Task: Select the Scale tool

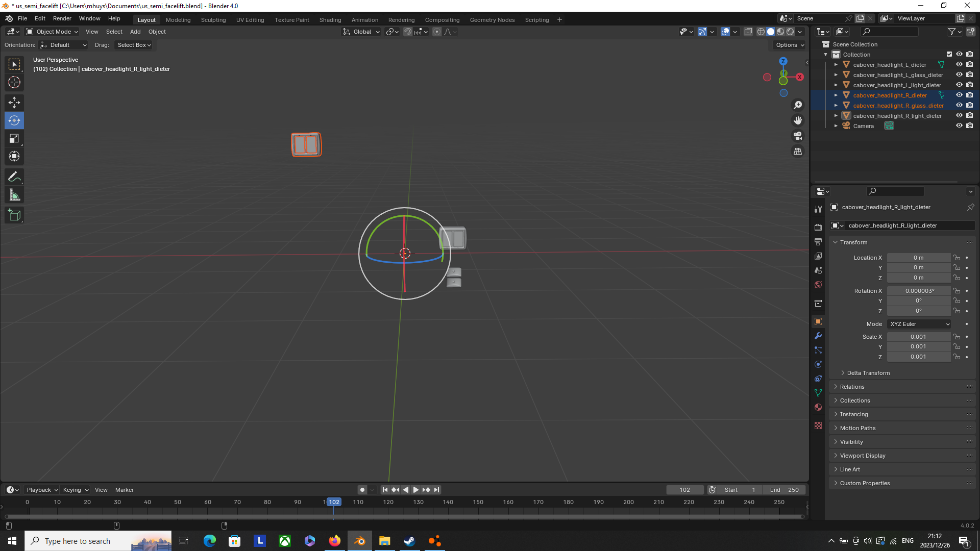Action: (14, 139)
